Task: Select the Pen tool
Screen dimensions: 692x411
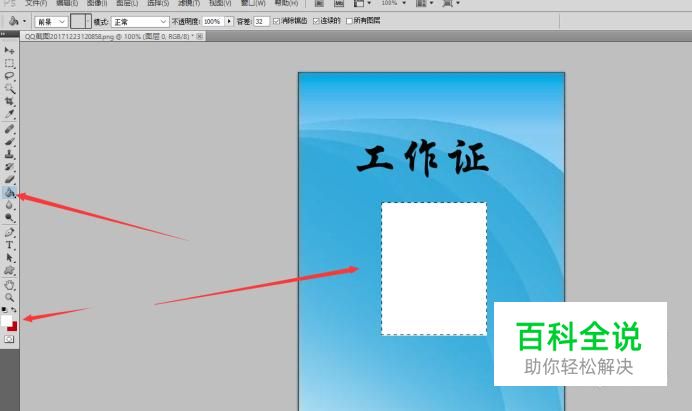Action: pos(9,232)
